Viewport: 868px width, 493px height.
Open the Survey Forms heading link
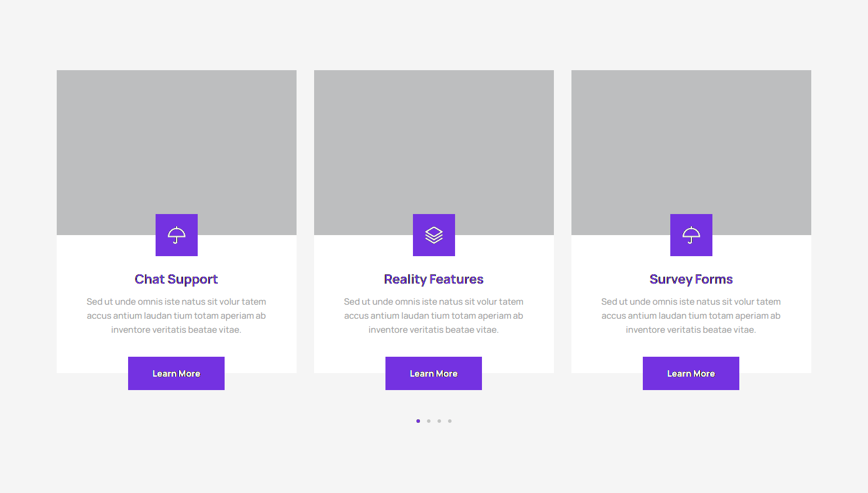click(x=691, y=280)
